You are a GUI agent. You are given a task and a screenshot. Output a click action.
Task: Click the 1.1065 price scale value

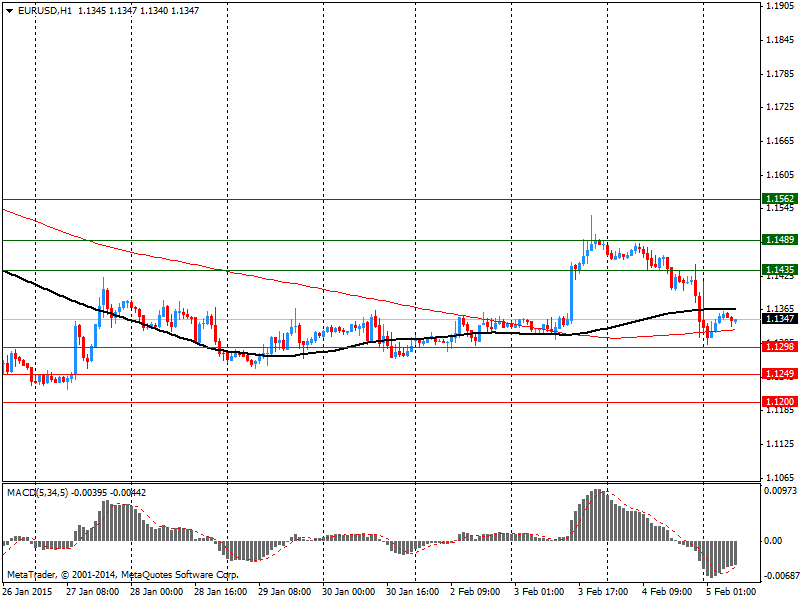[x=780, y=478]
